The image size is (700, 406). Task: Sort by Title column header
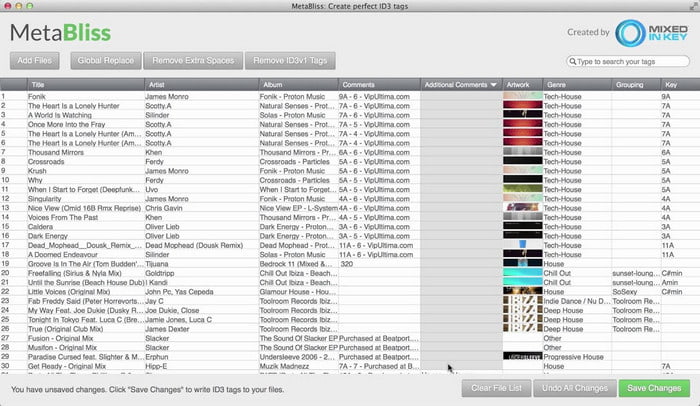click(x=86, y=85)
